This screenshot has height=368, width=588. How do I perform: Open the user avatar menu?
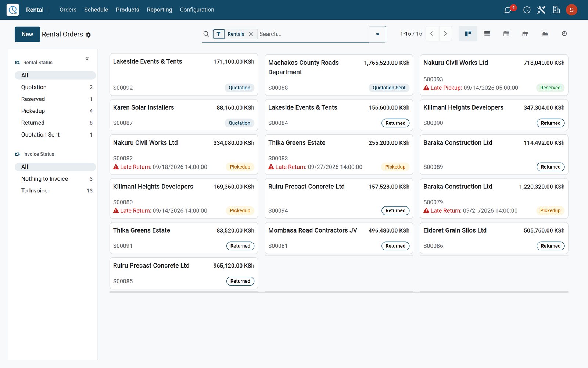(x=571, y=10)
